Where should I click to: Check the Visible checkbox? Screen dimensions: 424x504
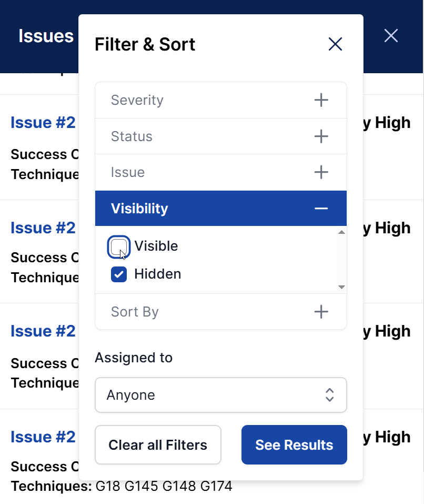(x=118, y=246)
